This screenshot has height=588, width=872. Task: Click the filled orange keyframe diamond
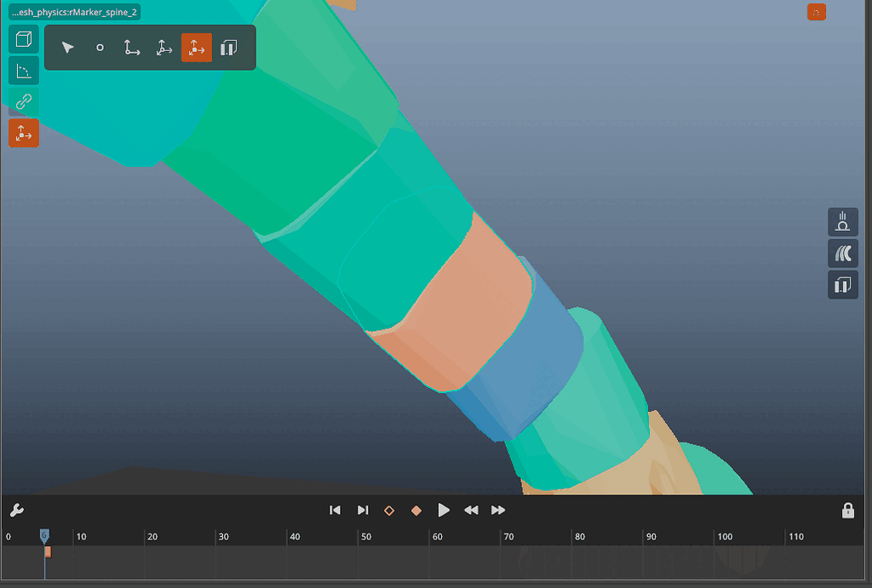click(x=416, y=510)
